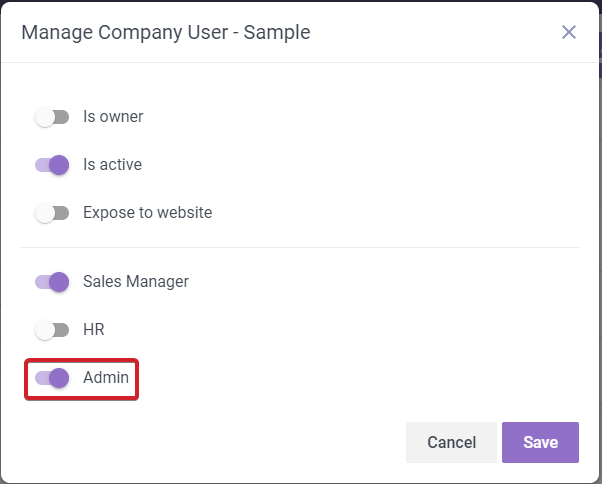Close the Manage Company User dialog

click(x=569, y=32)
